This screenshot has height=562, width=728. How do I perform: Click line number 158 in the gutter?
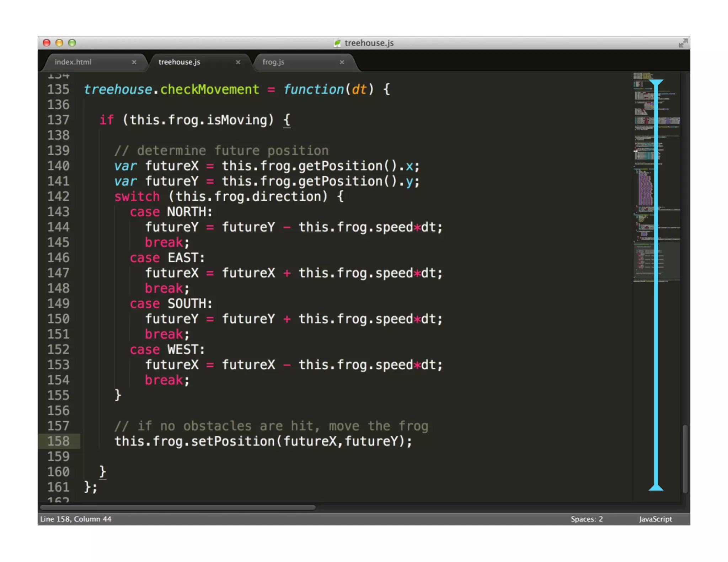[x=59, y=441]
